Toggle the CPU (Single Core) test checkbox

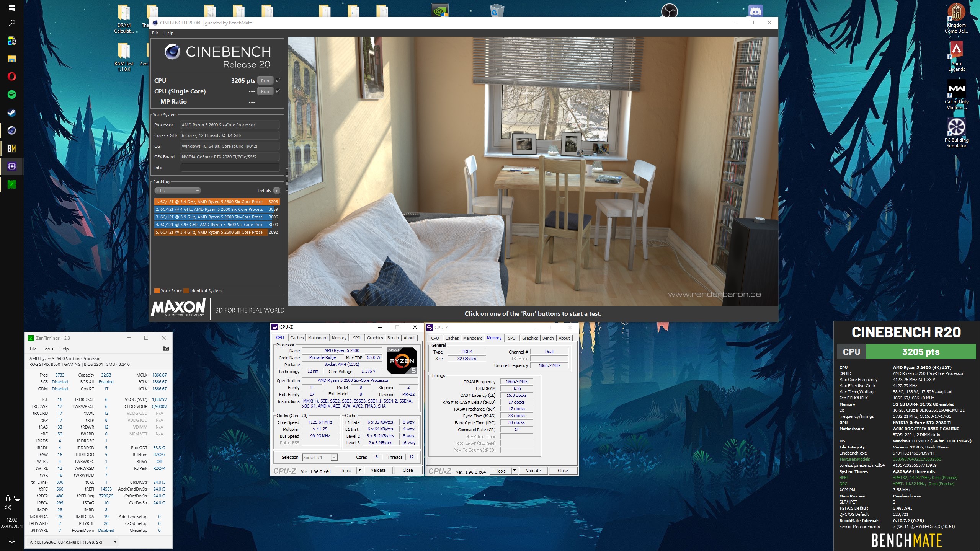coord(278,91)
